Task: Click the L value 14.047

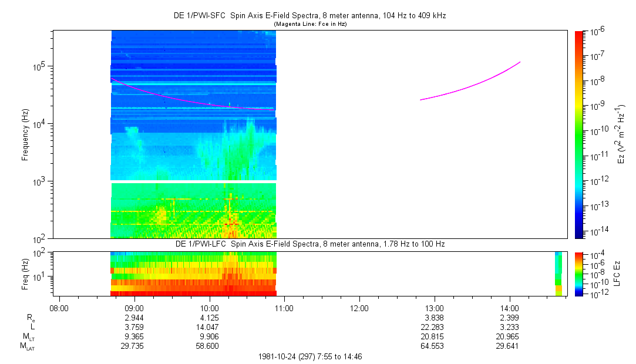Action: tap(210, 326)
